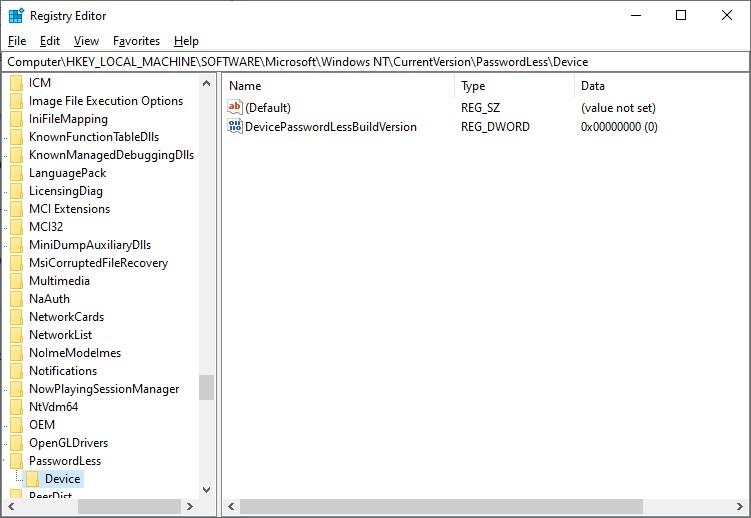Click the (value not set) data cell
This screenshot has height=518, width=751.
tap(618, 108)
